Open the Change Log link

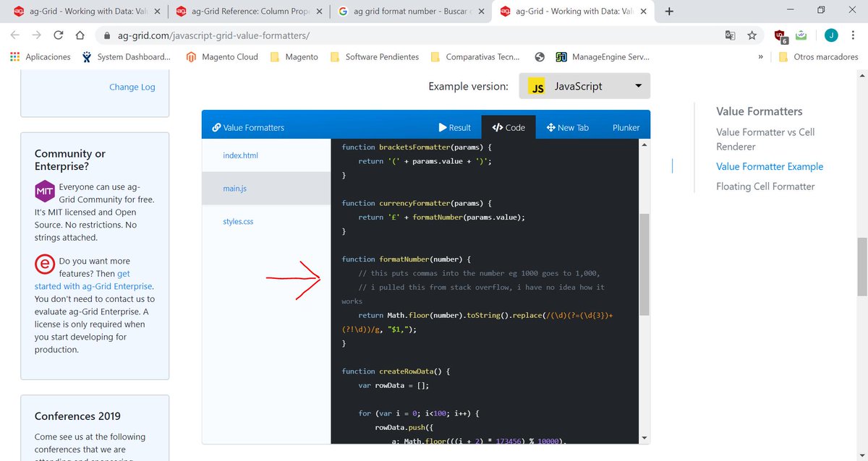pos(132,87)
